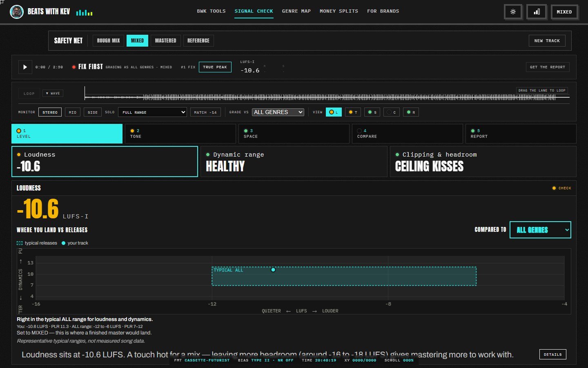588x368 pixels.
Task: Click the Beats With Kev avatar logo
Action: (x=17, y=12)
